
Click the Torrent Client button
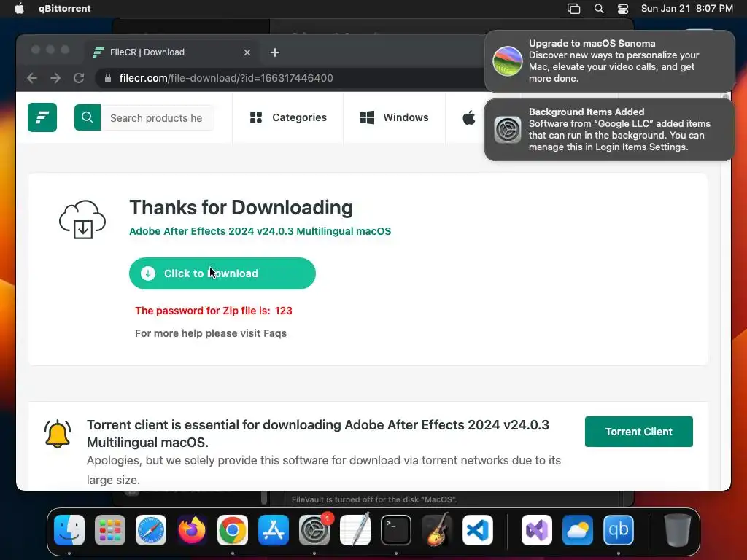pyautogui.click(x=639, y=432)
